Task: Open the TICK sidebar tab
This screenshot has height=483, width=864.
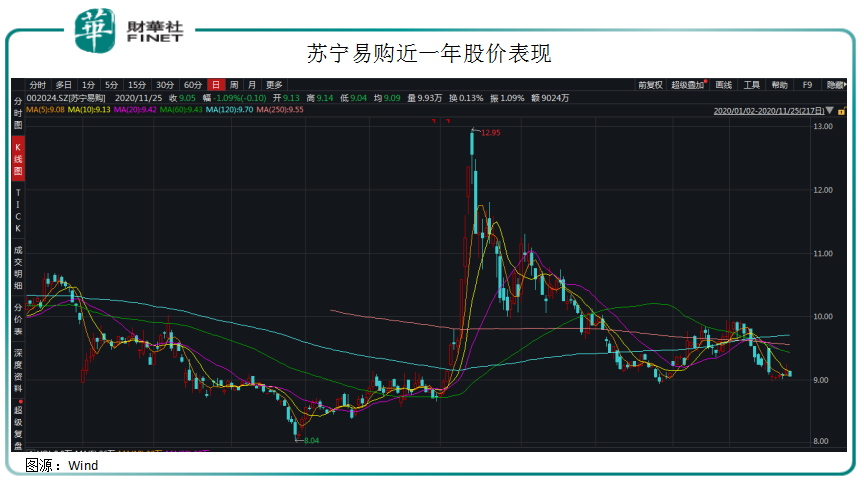Action: tap(18, 210)
